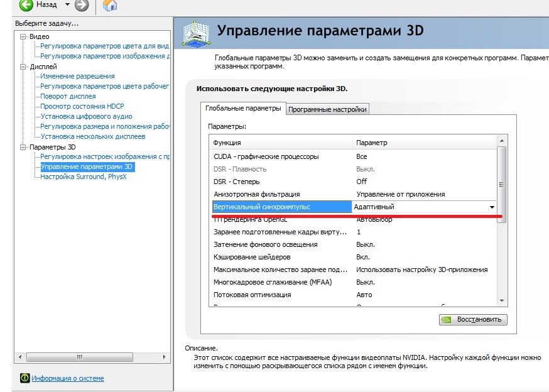This screenshot has height=392, width=549.
Task: Select the Анизотропная фильтрация row
Action: point(354,194)
